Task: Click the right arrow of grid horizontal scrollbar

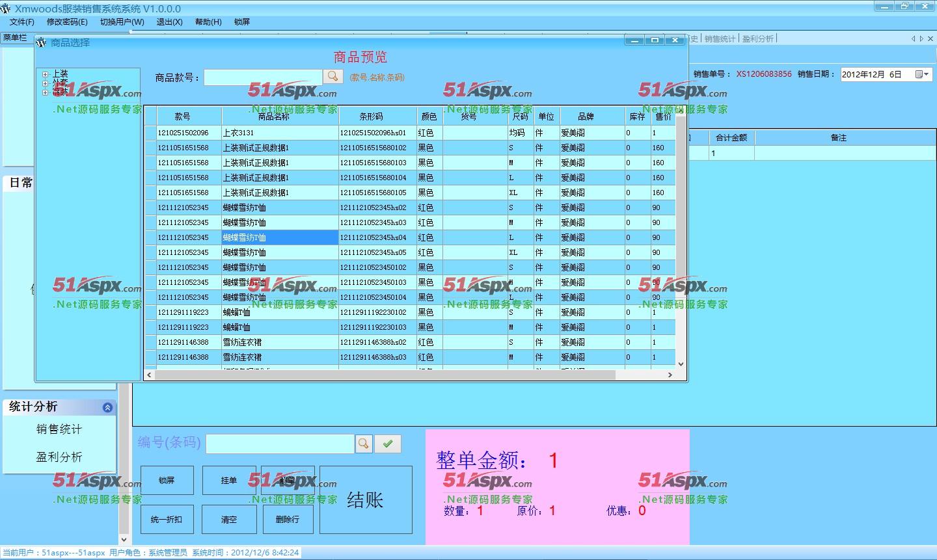Action: 670,375
